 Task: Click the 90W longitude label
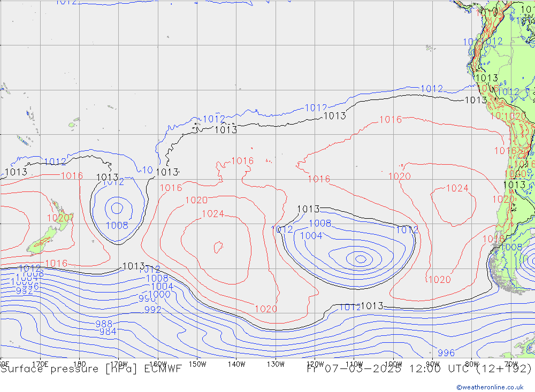click(433, 364)
